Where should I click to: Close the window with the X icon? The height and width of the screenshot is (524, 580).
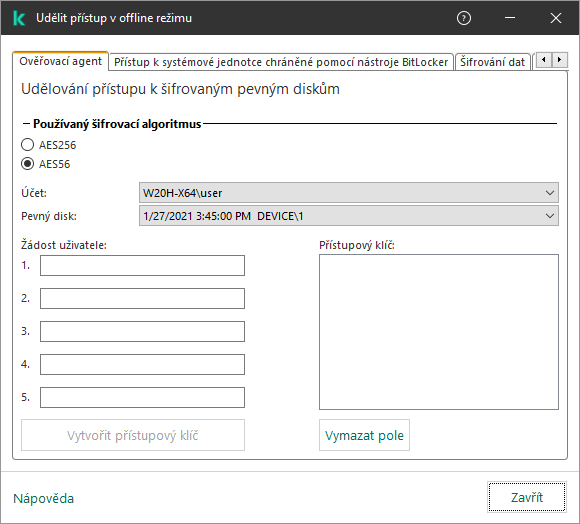[556, 18]
